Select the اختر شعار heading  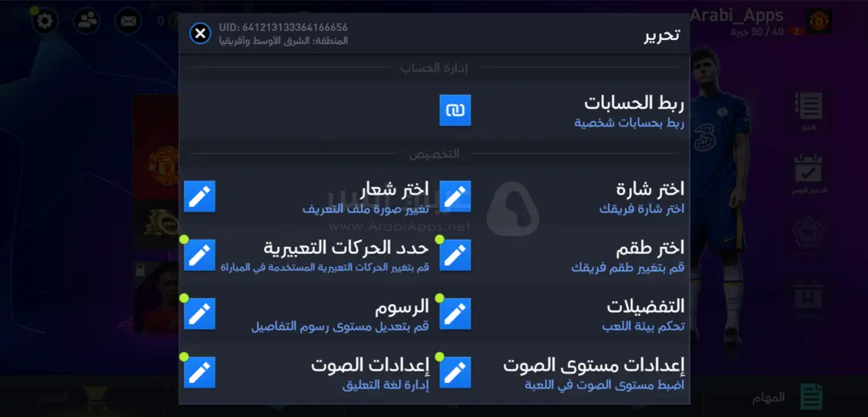click(x=395, y=189)
